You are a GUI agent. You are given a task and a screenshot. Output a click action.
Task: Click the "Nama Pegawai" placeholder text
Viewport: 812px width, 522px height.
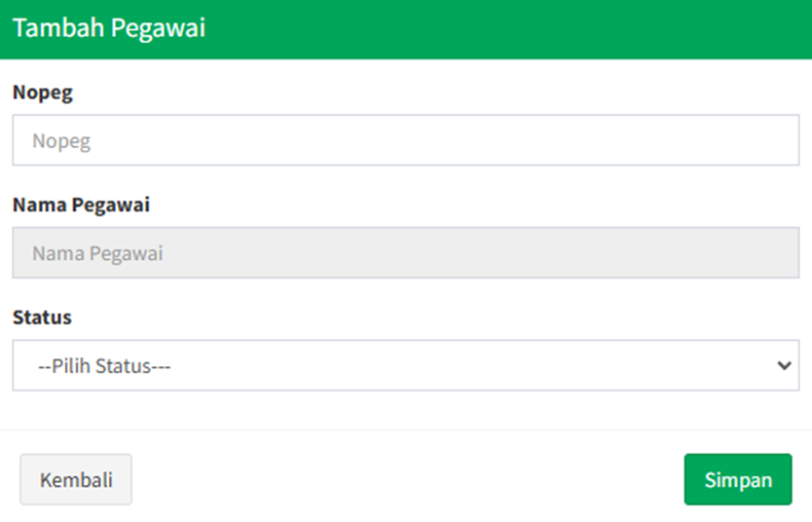(97, 254)
